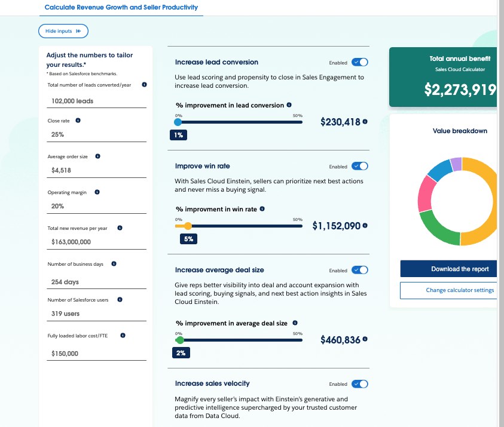Click the Hide inputs button
Image resolution: width=504 pixels, height=427 pixels.
(x=63, y=31)
